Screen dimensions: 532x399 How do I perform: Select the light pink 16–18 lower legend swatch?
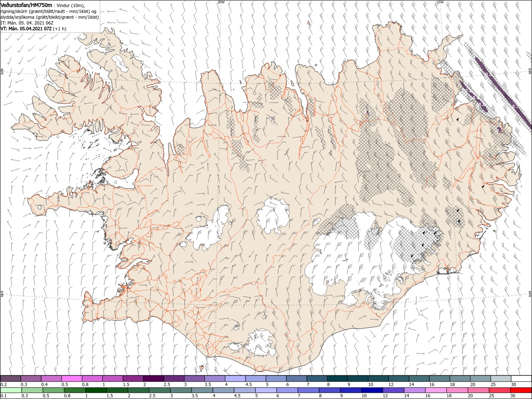pos(436,390)
